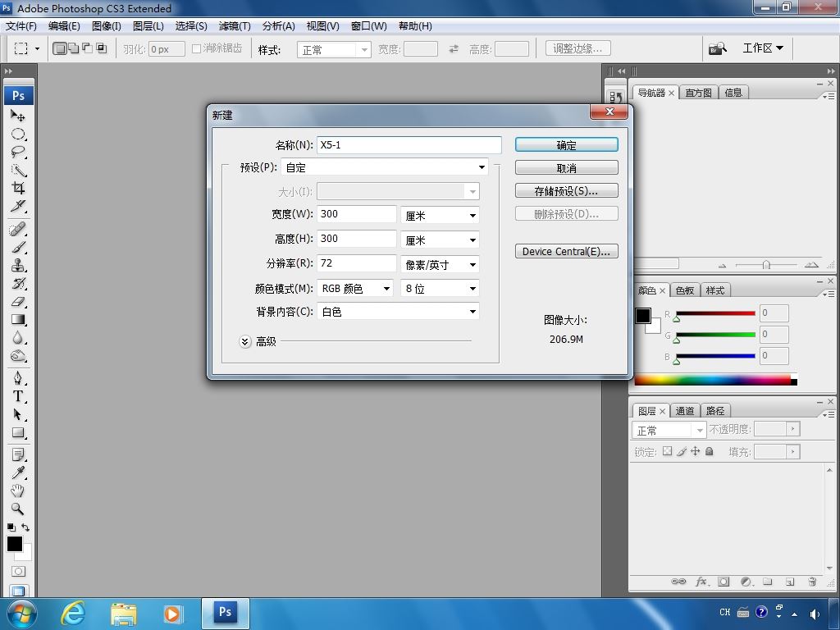Click the color spectrum ramp bar

[x=715, y=381]
